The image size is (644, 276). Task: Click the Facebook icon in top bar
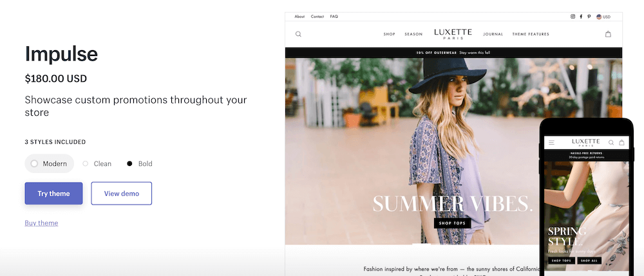581,17
